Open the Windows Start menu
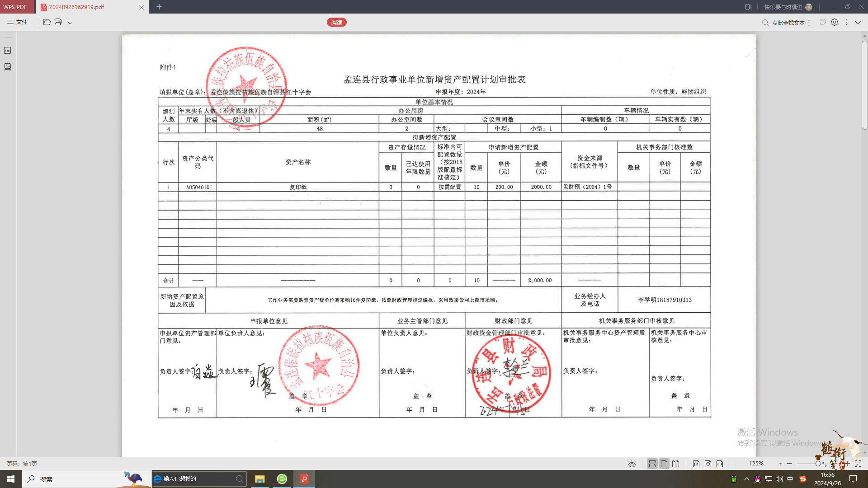Image resolution: width=868 pixels, height=488 pixels. point(11,479)
